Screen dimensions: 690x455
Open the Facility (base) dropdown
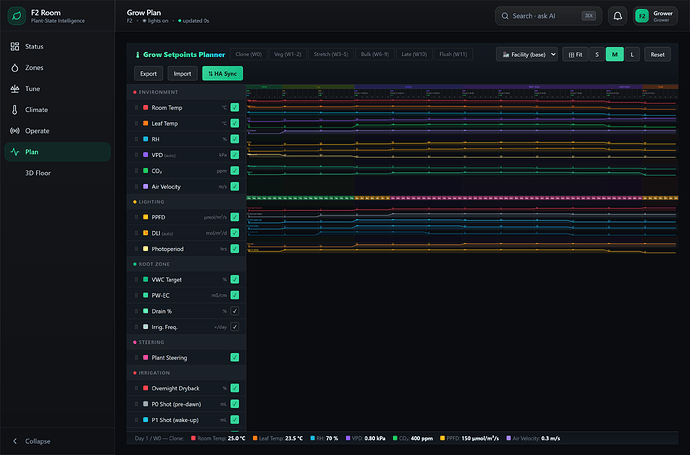coord(527,55)
